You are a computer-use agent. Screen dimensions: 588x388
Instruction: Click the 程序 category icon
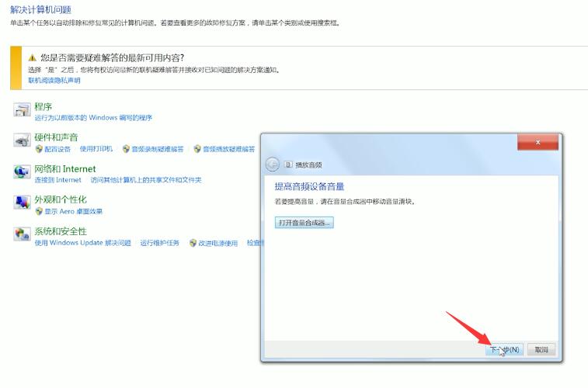pyautogui.click(x=22, y=109)
